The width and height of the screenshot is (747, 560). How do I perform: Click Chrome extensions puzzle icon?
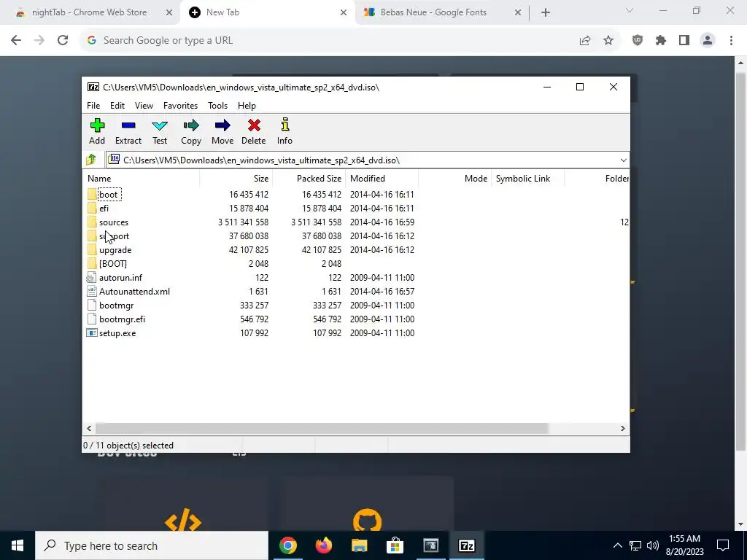coord(661,41)
